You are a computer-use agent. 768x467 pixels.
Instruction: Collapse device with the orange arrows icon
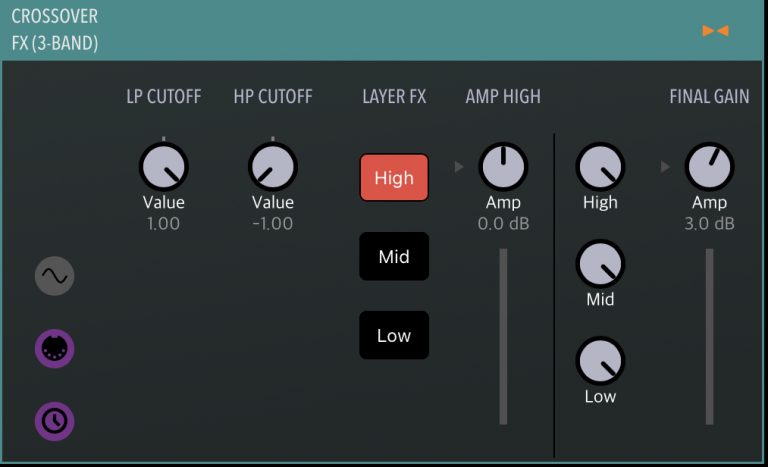[716, 31]
